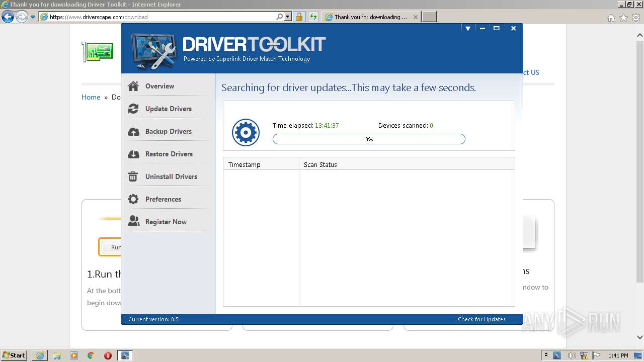The height and width of the screenshot is (362, 644).
Task: Click the Devices scanned count
Action: [x=431, y=126]
